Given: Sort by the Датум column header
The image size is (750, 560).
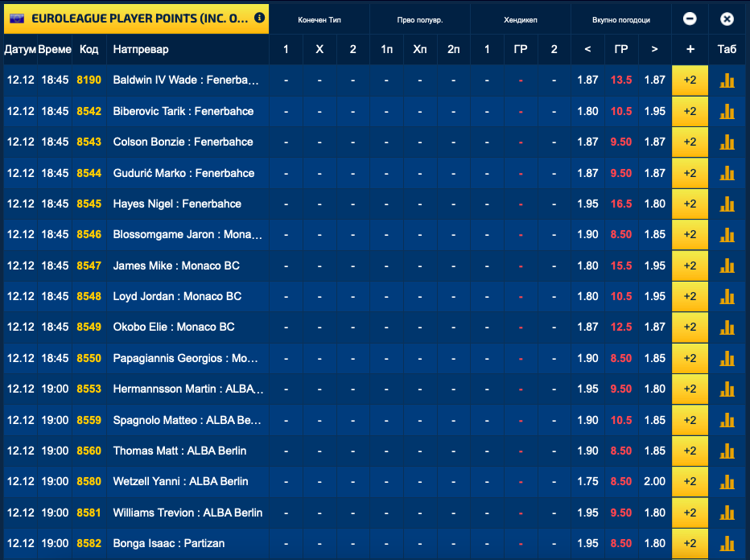Looking at the screenshot, I should tap(20, 49).
